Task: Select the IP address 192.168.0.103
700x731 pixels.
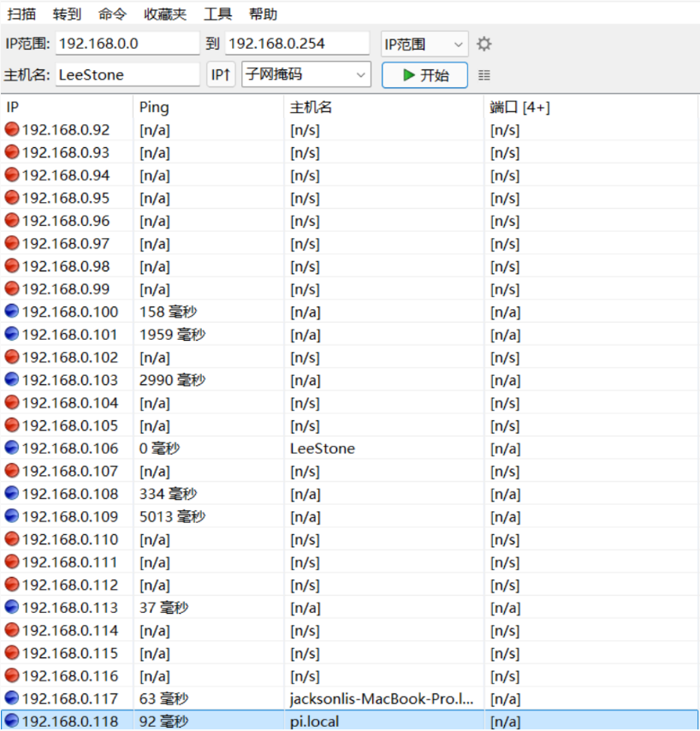Action: point(70,380)
